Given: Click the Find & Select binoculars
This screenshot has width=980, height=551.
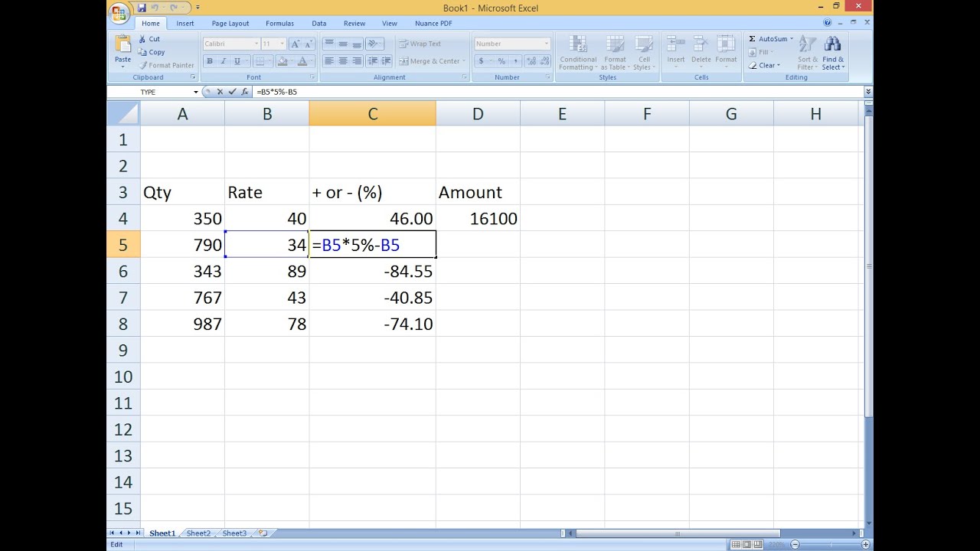Looking at the screenshot, I should point(832,44).
